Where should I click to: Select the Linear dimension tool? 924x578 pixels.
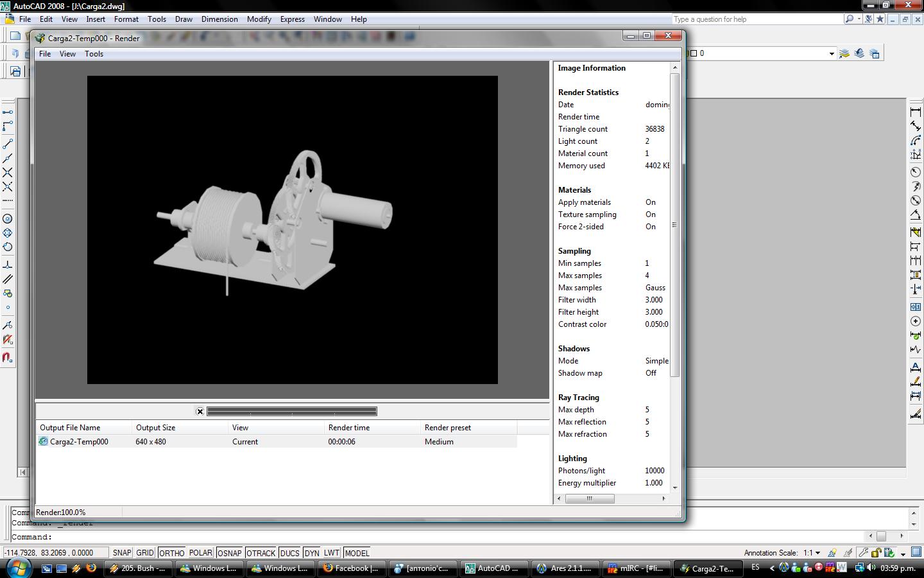click(x=916, y=112)
